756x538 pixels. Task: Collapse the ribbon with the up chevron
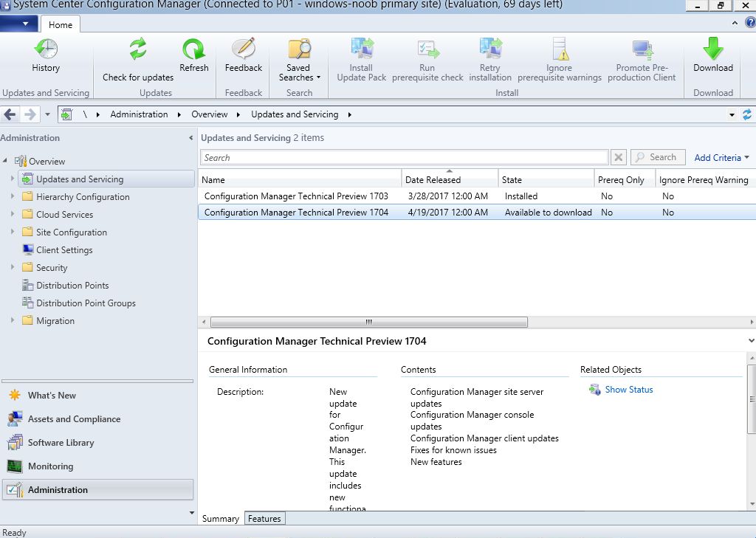[x=735, y=23]
